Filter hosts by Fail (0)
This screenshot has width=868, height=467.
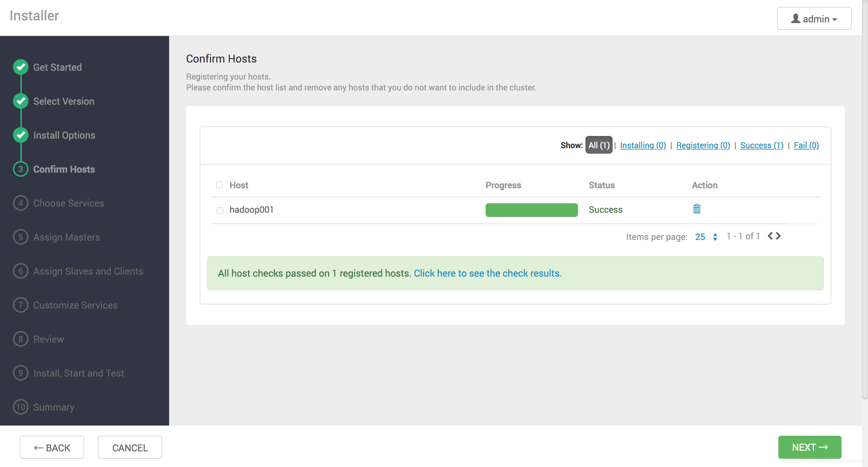[x=806, y=145]
